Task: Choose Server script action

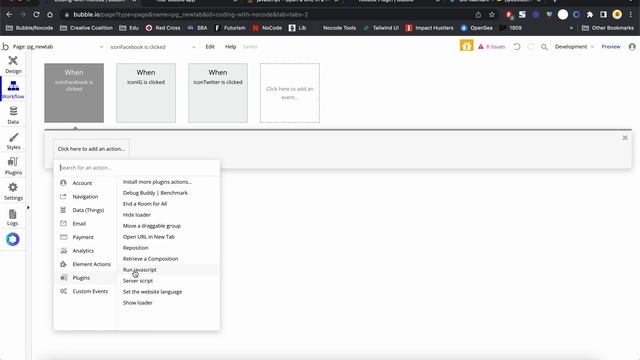Action: coord(138,281)
